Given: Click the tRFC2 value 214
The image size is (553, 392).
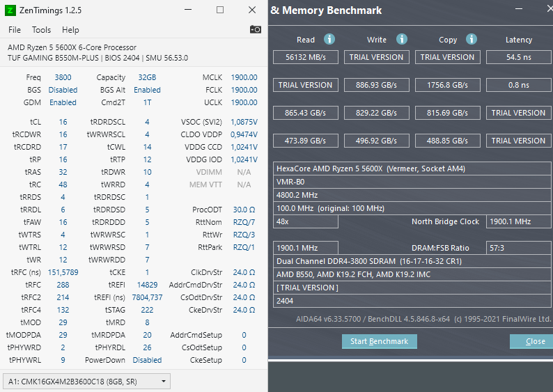Looking at the screenshot, I should (x=63, y=297).
